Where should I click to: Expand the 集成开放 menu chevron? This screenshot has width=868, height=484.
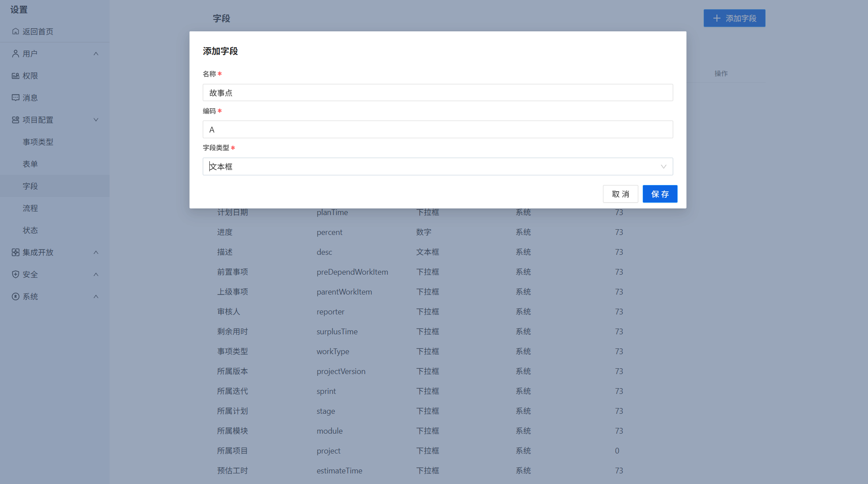tap(96, 252)
